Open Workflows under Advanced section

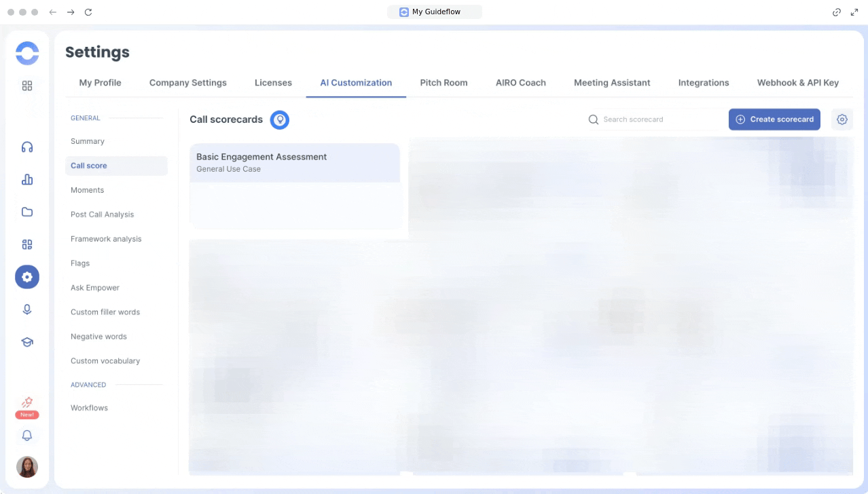coord(89,408)
